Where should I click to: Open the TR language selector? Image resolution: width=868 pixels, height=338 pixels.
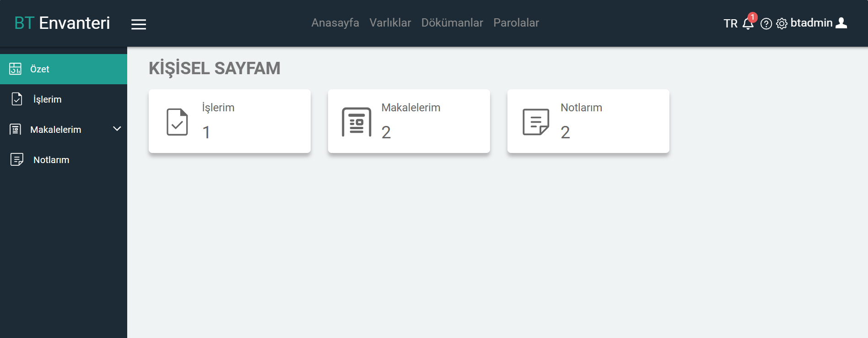730,23
